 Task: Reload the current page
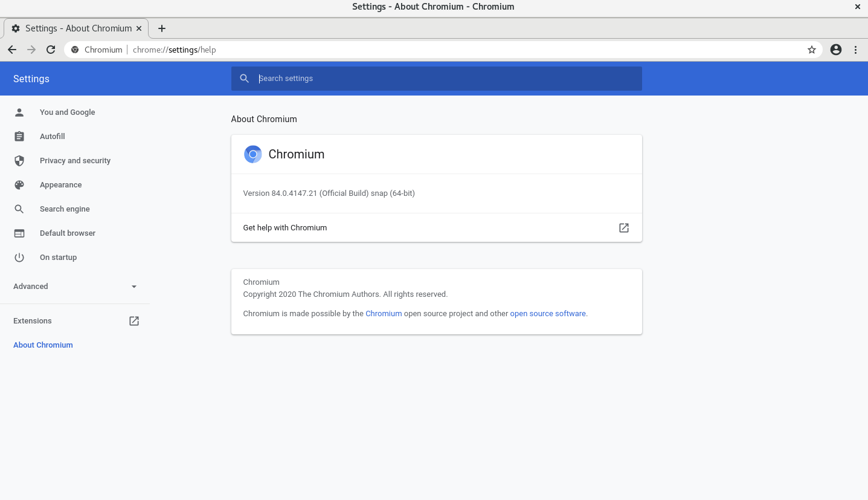51,50
